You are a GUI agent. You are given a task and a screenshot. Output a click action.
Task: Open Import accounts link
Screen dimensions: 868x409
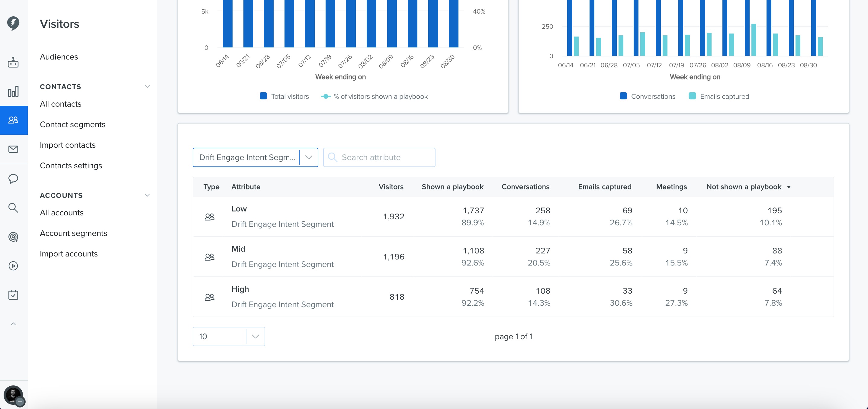[69, 254]
